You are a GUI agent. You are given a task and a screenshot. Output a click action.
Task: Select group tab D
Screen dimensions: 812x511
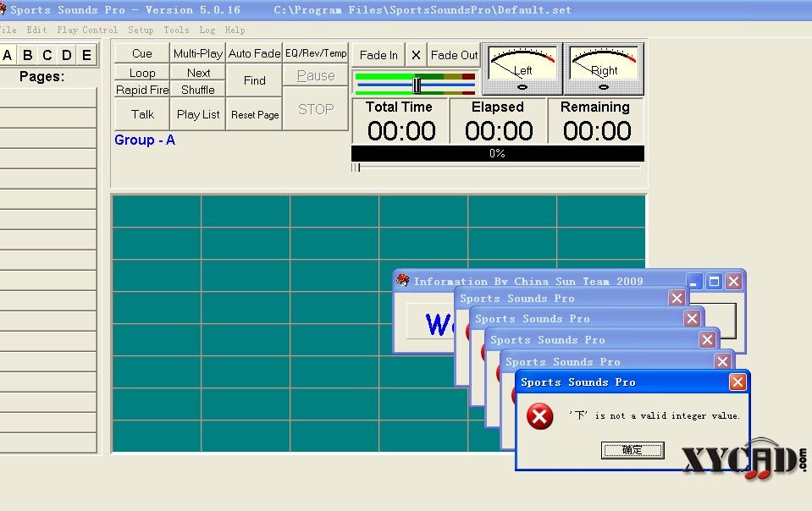(x=67, y=55)
